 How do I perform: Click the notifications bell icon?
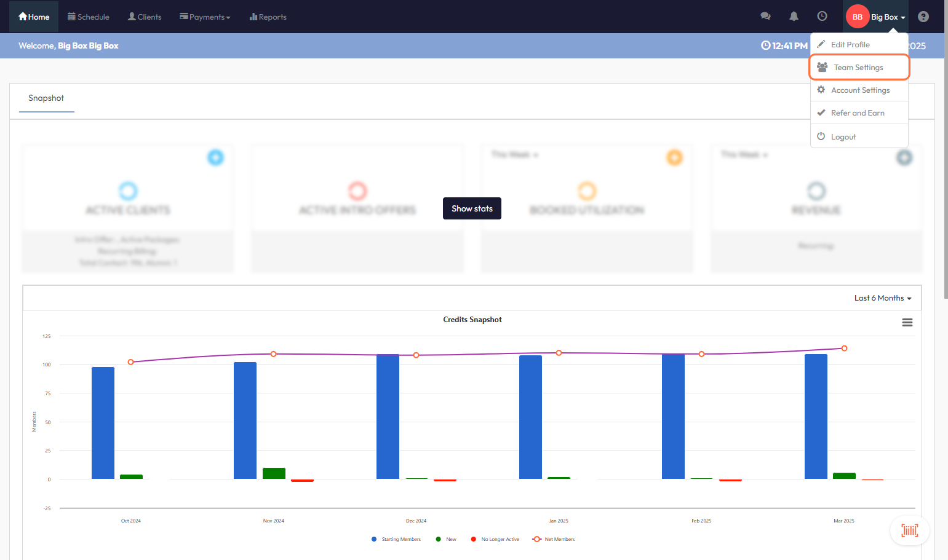(x=794, y=17)
